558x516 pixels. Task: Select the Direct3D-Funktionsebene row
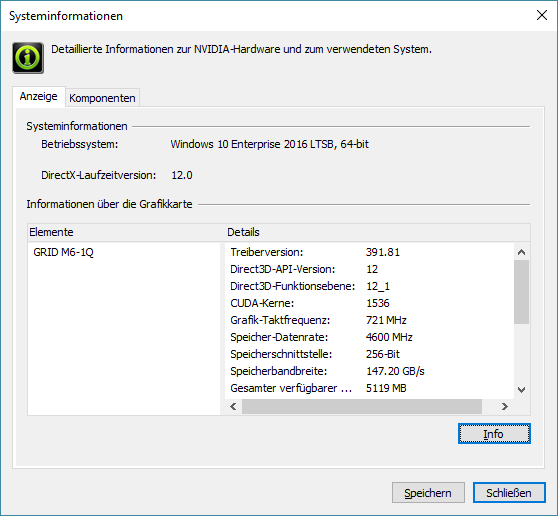coord(369,286)
